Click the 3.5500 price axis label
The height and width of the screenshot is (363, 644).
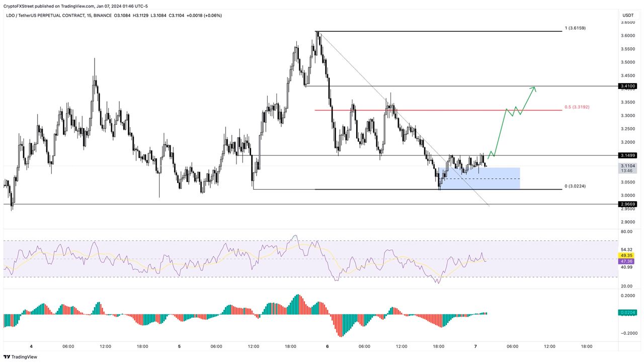(x=628, y=49)
